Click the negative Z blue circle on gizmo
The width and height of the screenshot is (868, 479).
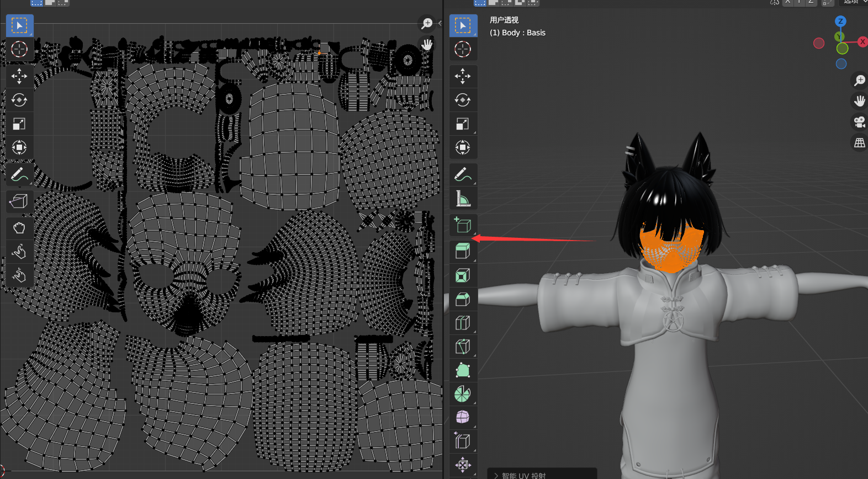point(841,64)
